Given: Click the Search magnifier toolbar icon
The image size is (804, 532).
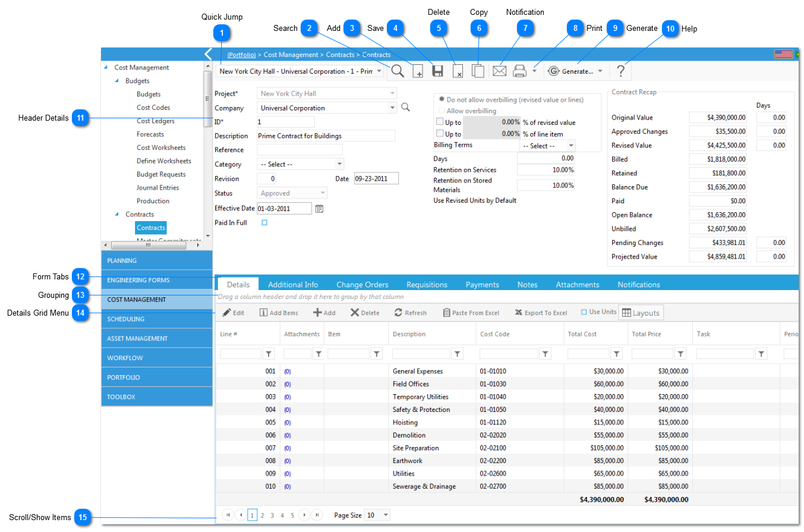Looking at the screenshot, I should point(398,71).
